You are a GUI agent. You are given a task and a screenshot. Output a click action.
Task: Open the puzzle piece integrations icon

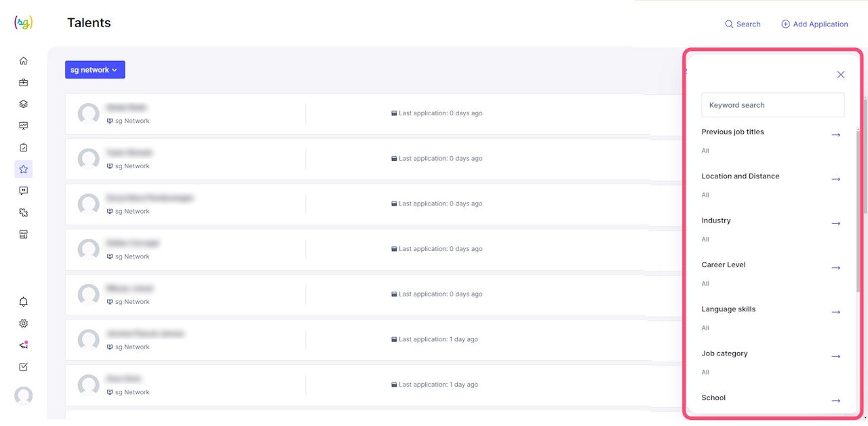click(24, 213)
